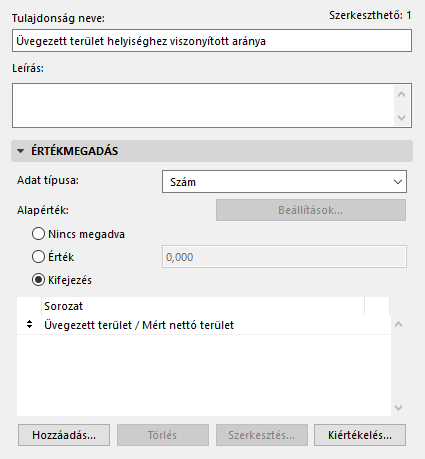Click the Beállítások... button
This screenshot has height=459, width=425.
pos(311,210)
